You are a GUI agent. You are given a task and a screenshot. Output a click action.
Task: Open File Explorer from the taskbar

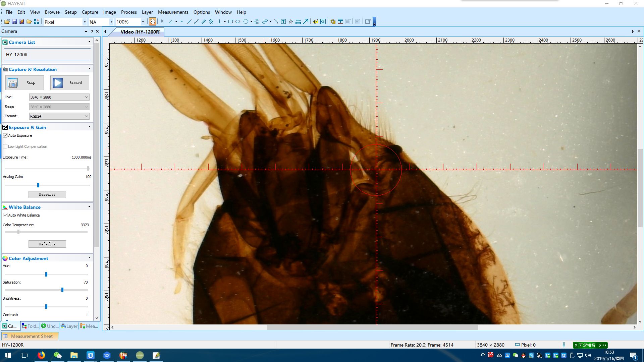pyautogui.click(x=74, y=355)
